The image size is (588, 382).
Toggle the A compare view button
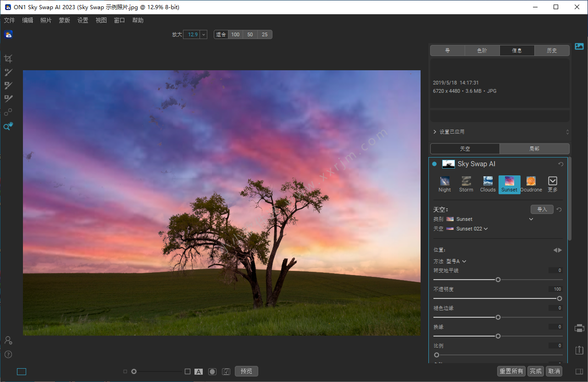199,371
